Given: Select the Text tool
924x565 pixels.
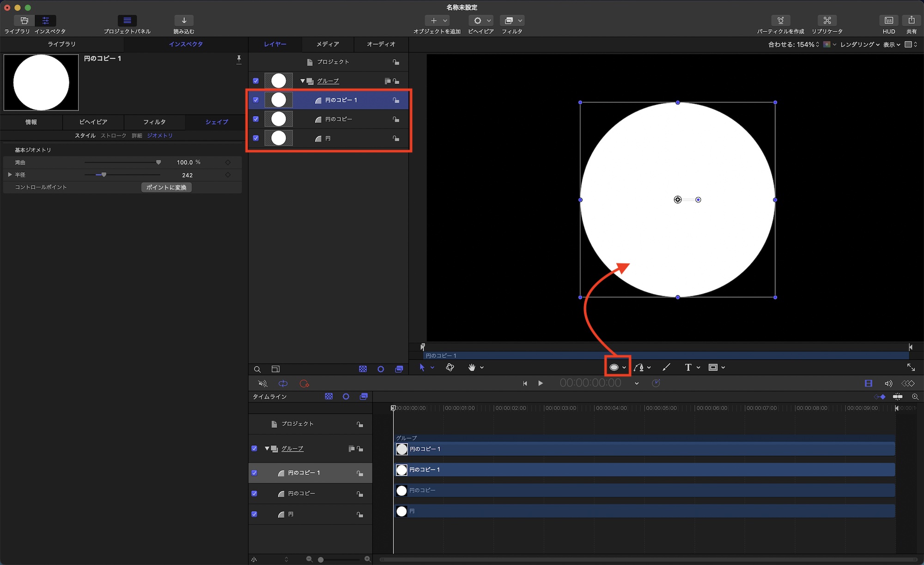Looking at the screenshot, I should pos(688,367).
